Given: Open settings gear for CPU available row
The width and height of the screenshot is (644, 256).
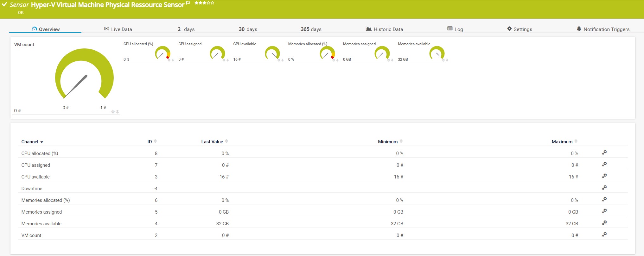Looking at the screenshot, I should click(x=604, y=176).
